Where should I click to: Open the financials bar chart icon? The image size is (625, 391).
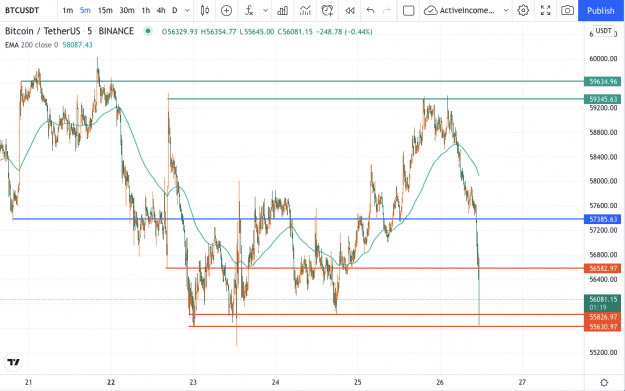pos(283,10)
